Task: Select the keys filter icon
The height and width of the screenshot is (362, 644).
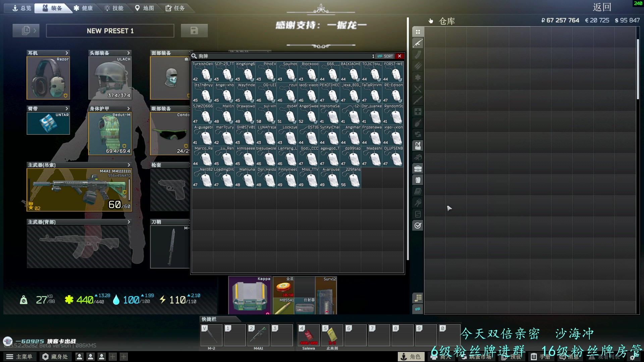Action: click(418, 203)
